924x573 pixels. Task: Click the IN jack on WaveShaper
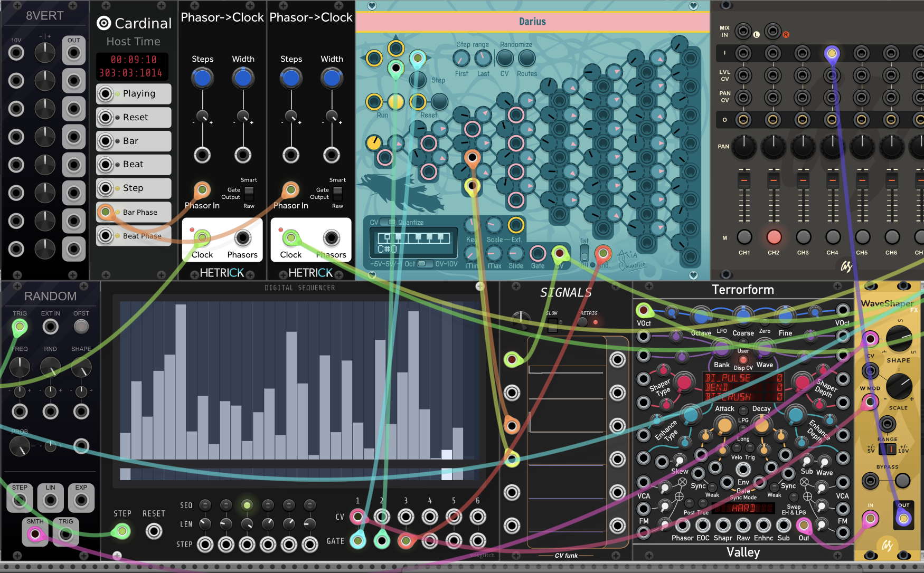[870, 519]
